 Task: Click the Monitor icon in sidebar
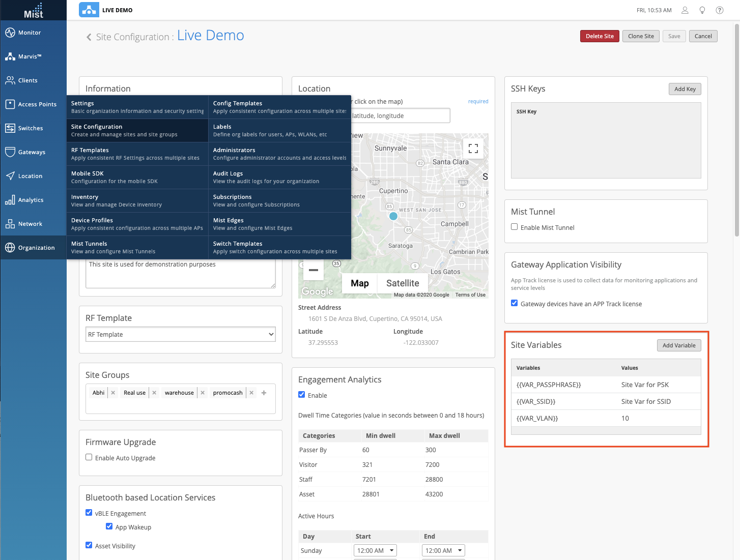click(10, 33)
